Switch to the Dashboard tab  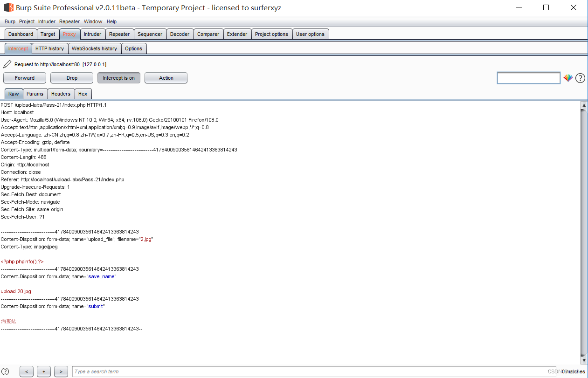21,34
